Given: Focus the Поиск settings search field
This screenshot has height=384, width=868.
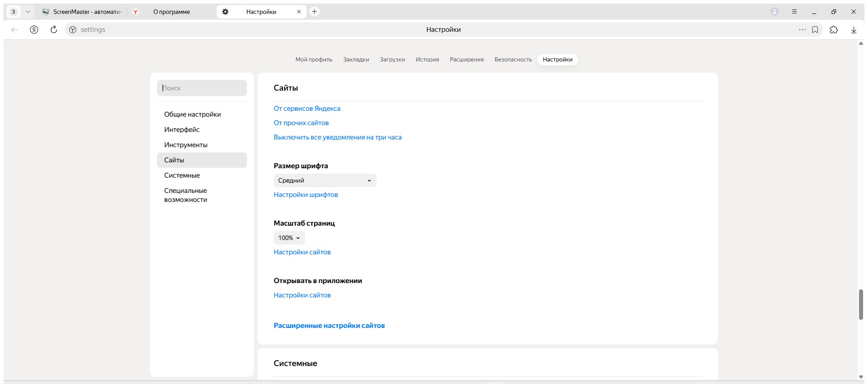Looking at the screenshot, I should 202,88.
